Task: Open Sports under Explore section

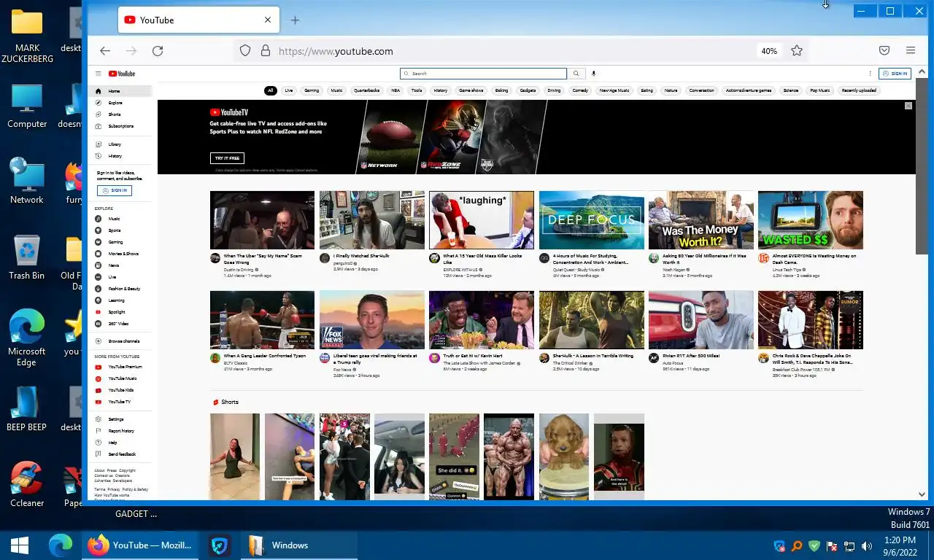Action: (120, 230)
